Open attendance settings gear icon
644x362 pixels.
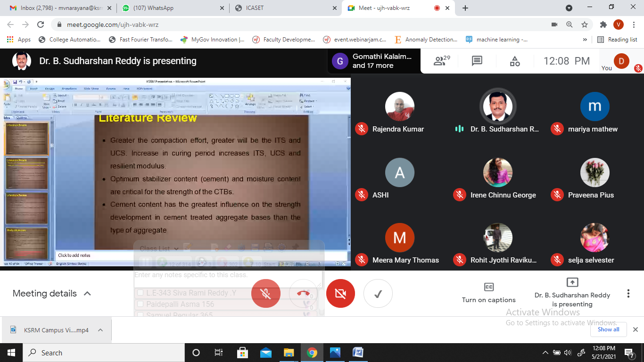pyautogui.click(x=282, y=247)
